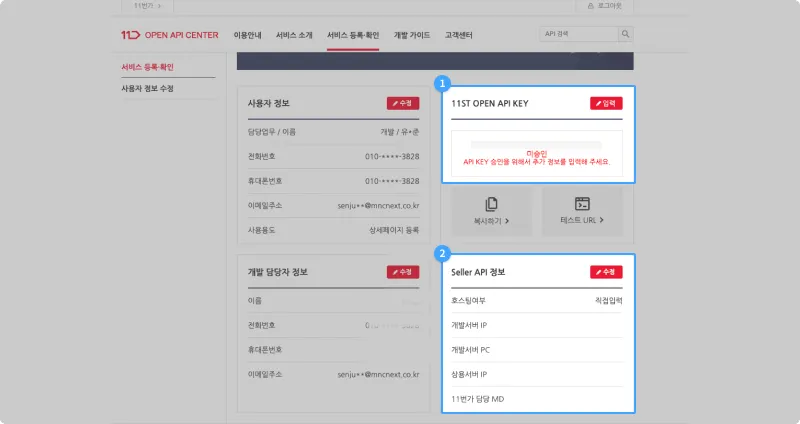Click the 테스트 URL button

tap(582, 211)
